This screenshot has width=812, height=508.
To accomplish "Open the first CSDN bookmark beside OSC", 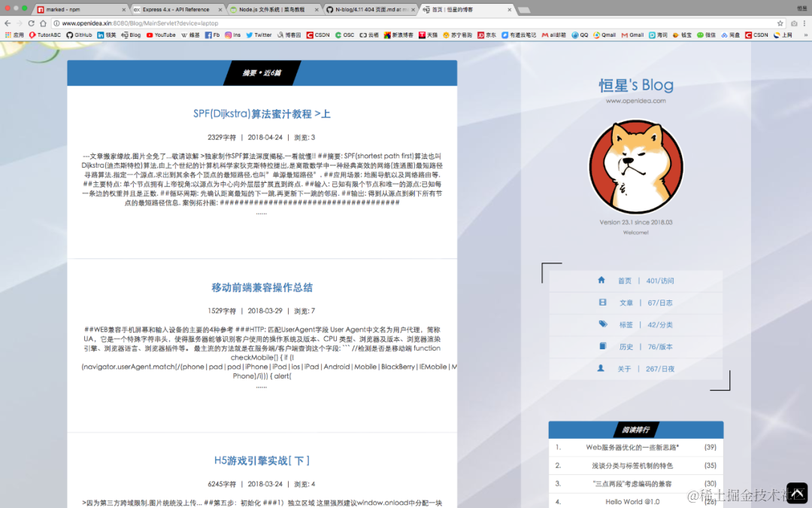I will (x=318, y=35).
